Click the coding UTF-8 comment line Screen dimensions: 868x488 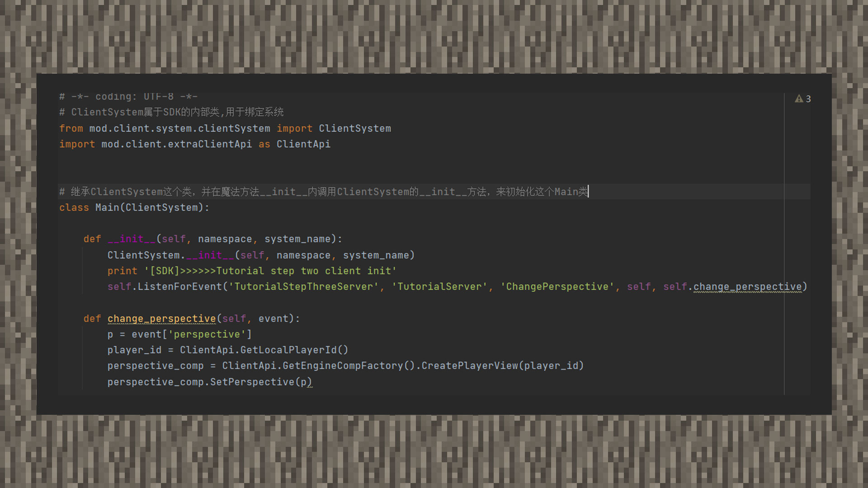(128, 96)
